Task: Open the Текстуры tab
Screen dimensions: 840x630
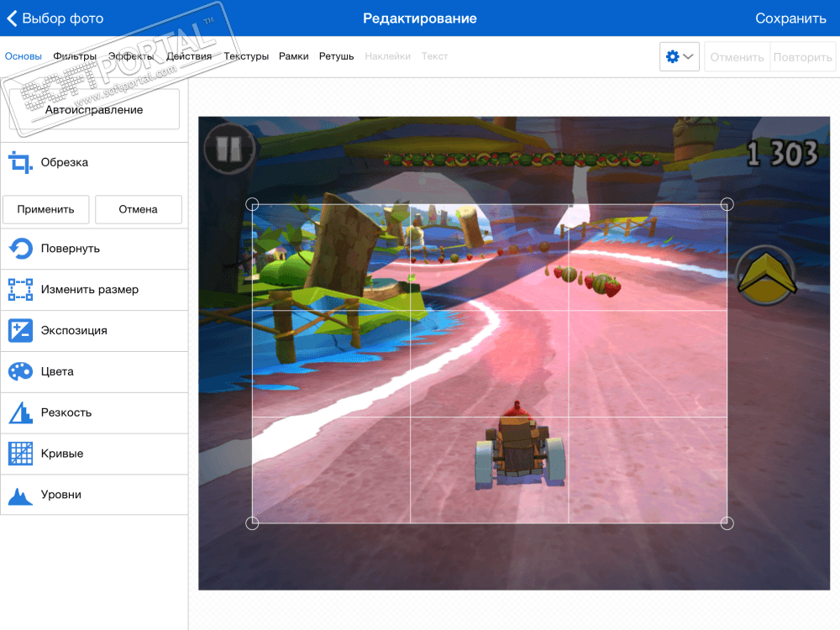Action: point(246,56)
